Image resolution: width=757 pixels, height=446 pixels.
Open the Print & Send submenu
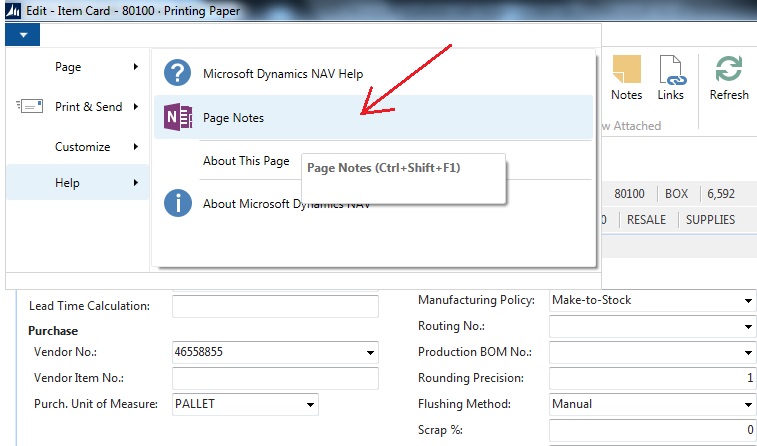point(77,107)
